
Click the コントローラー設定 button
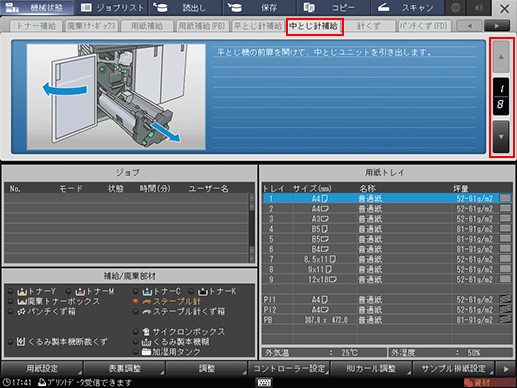[289, 369]
